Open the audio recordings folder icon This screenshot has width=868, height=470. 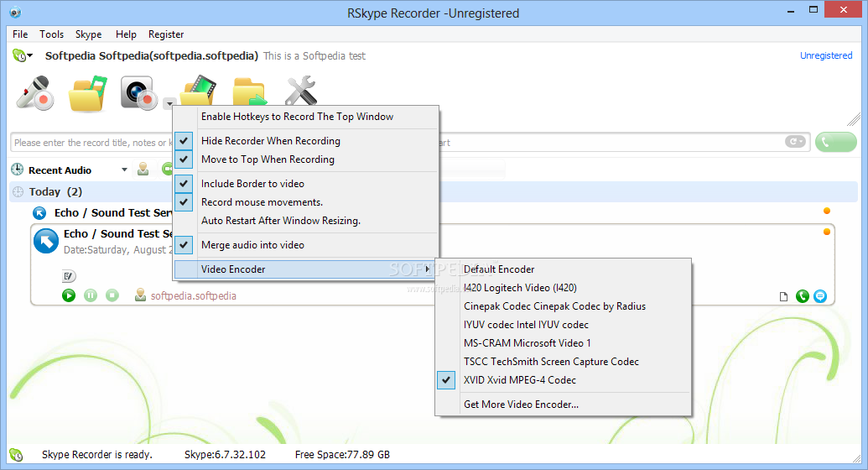(87, 93)
